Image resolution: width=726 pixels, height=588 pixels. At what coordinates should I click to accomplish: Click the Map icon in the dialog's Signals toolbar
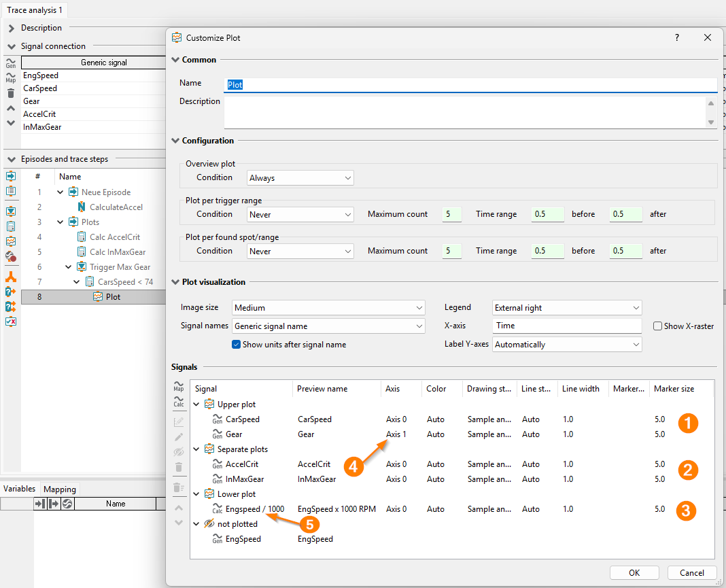(179, 386)
